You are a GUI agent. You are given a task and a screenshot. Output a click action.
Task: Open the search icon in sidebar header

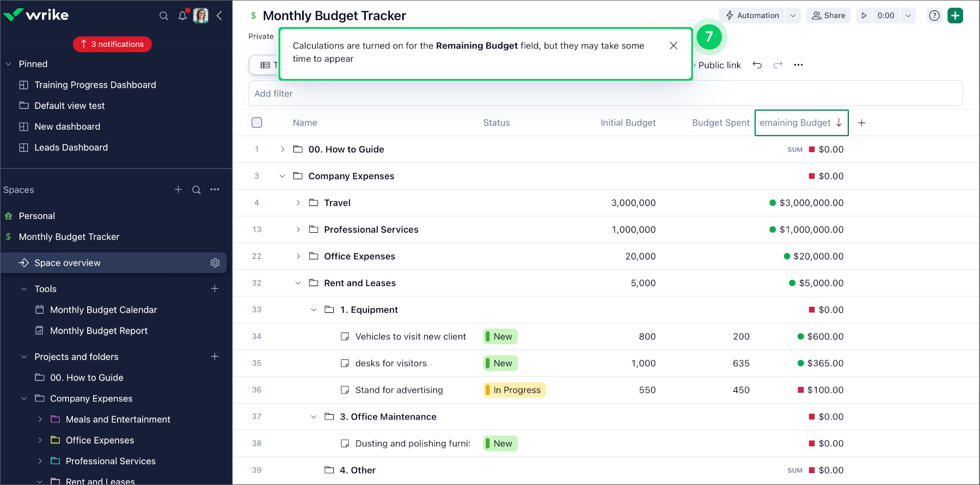[x=163, y=16]
